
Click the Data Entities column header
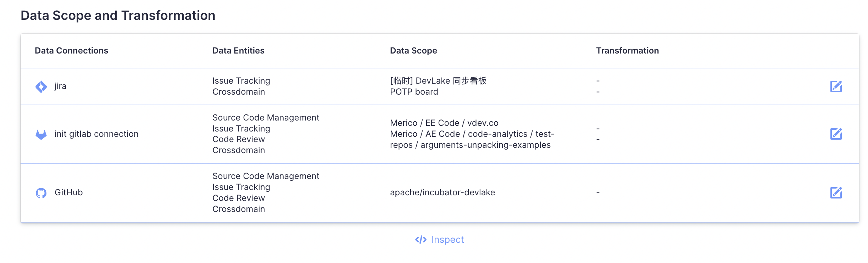tap(238, 51)
